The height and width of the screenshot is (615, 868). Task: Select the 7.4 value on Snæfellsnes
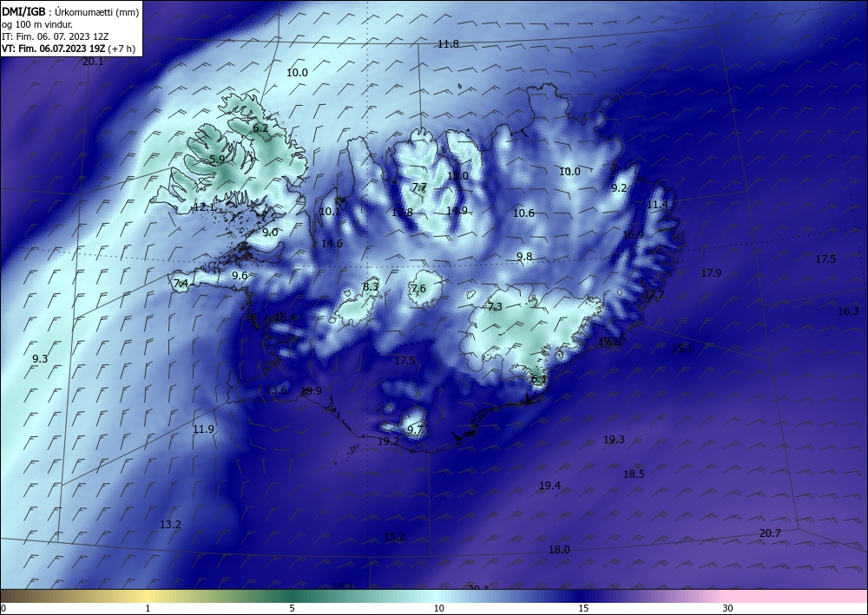pyautogui.click(x=181, y=284)
